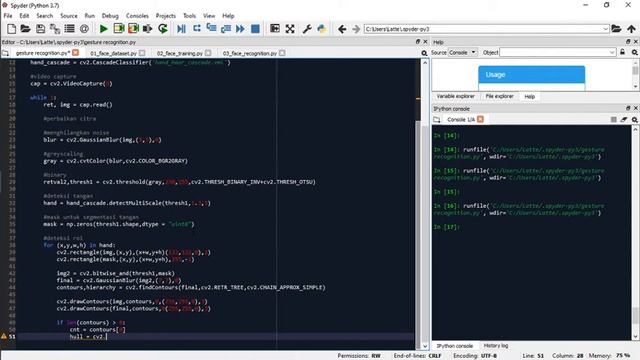The height and width of the screenshot is (360, 640).
Task: Go back with the left arrow icon
Action: pos(342,29)
